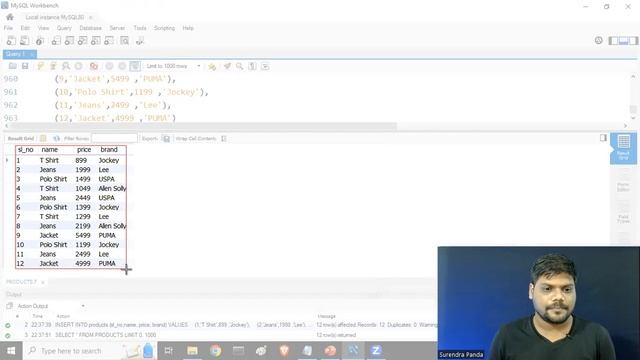Open script file in editor icon
This screenshot has width=640, height=360.
coord(13,66)
